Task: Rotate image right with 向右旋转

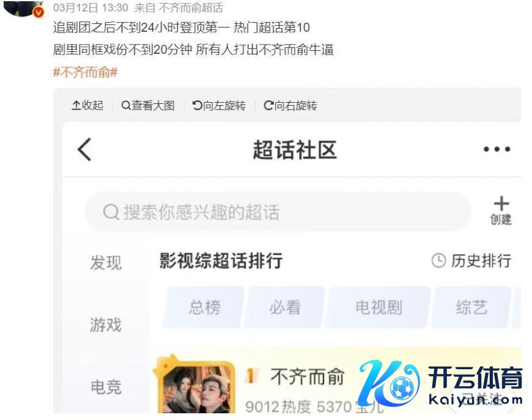Action: point(290,106)
